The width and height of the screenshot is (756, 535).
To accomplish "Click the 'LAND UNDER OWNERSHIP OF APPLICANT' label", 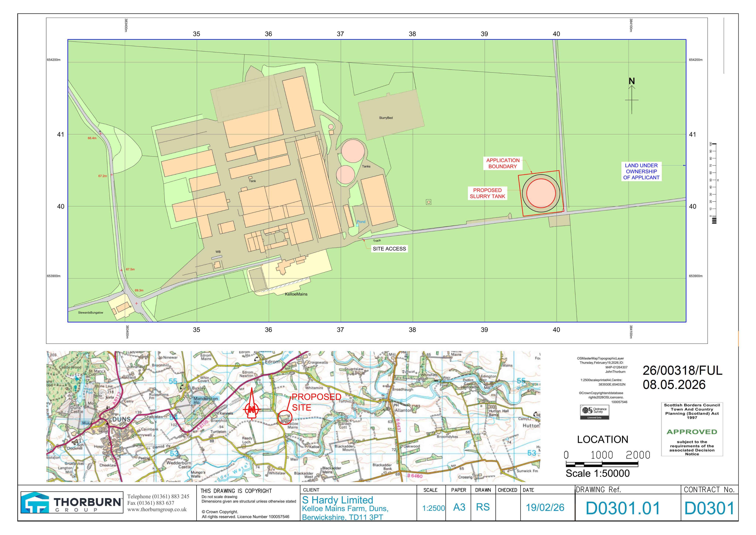I will point(641,171).
